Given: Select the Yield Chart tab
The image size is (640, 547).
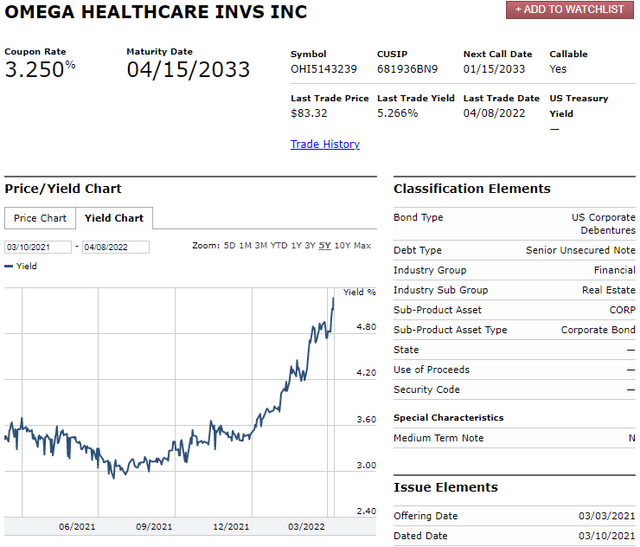Looking at the screenshot, I should [114, 218].
